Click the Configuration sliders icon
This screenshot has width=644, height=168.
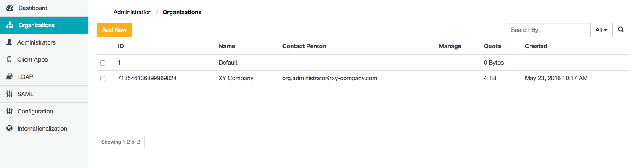[9, 111]
